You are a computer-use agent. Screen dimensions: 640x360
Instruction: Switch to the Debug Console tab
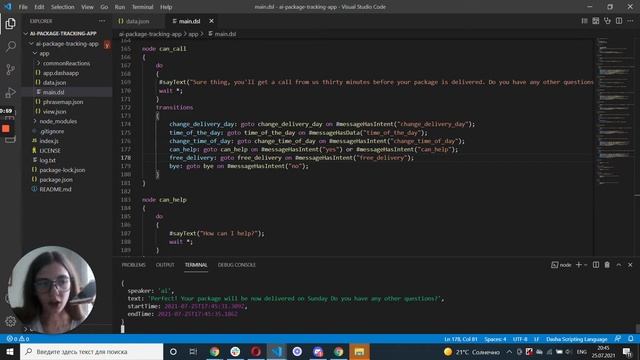pos(237,265)
